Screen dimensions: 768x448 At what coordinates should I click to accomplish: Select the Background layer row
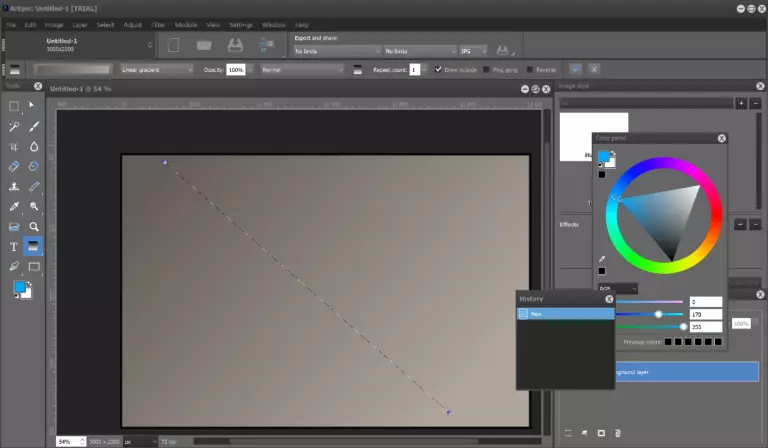coord(687,372)
